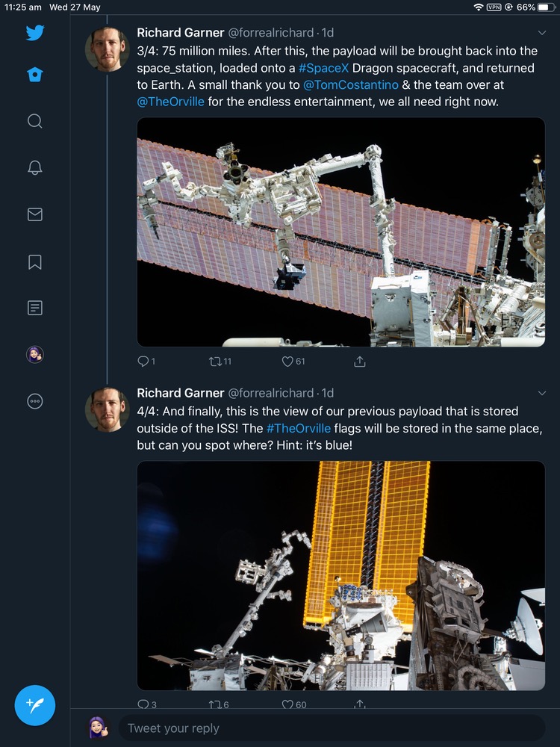Viewport: 560px width, 747px height.
Task: Expand the 4/4 tweet options chevron
Action: point(542,393)
